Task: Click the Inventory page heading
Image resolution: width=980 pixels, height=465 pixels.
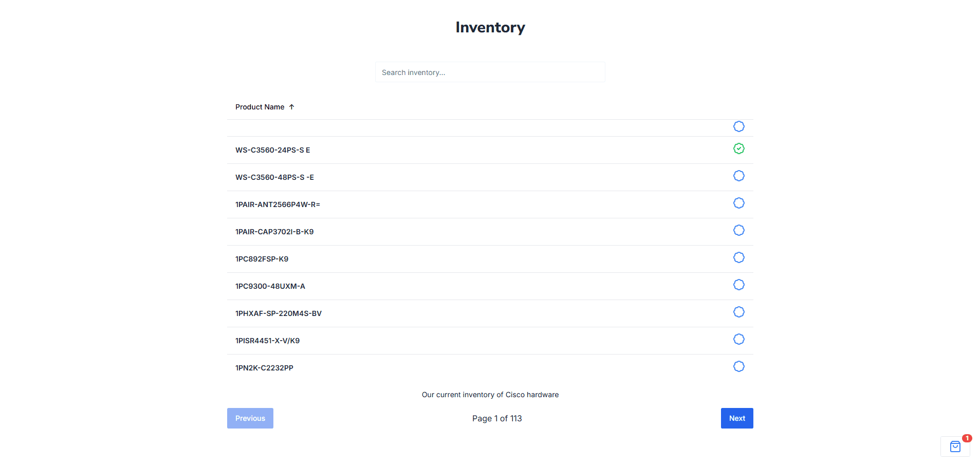Action: click(490, 27)
